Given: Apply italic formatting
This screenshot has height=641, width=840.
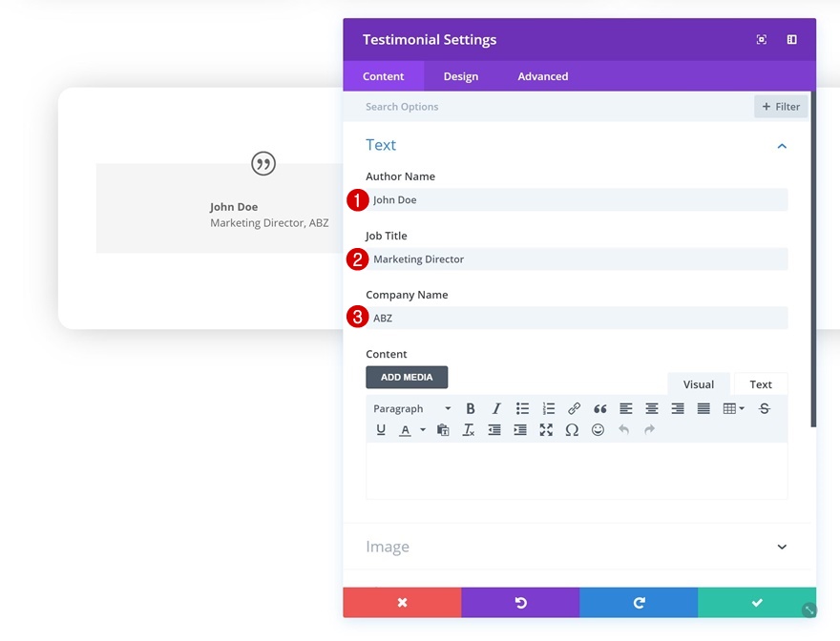Looking at the screenshot, I should (496, 408).
